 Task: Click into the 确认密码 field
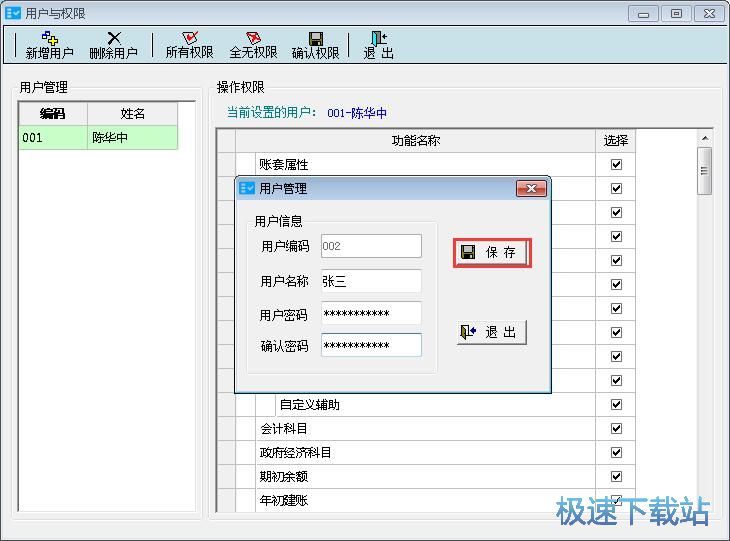tap(371, 345)
